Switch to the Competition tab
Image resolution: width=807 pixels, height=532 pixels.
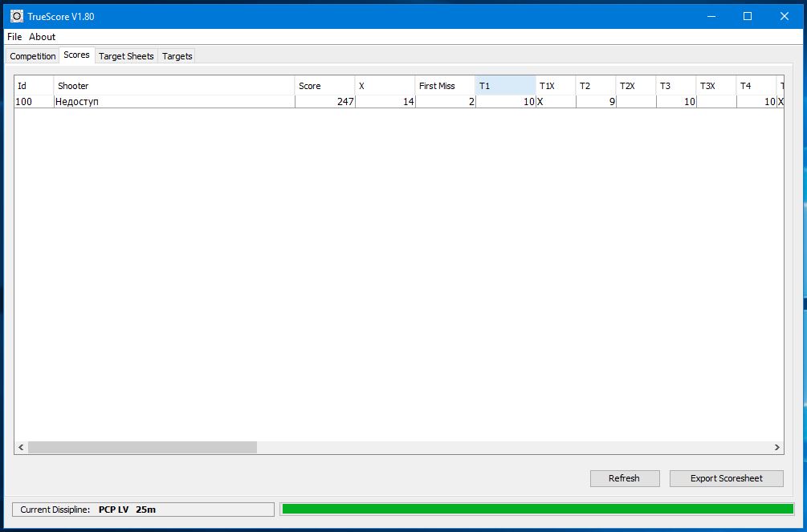[33, 56]
